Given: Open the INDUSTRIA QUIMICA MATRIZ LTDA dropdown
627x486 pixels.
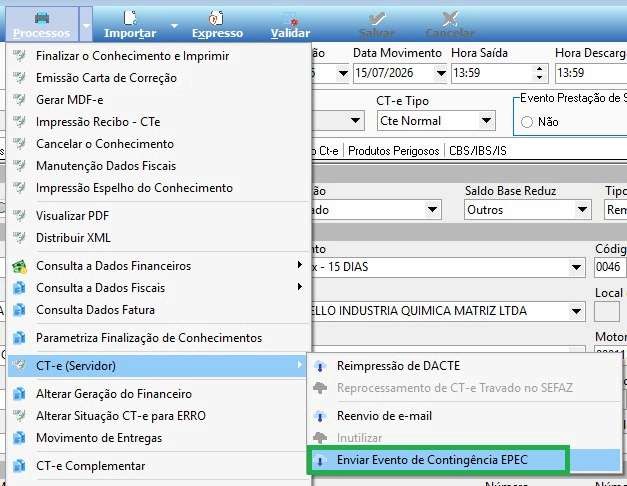Looking at the screenshot, I should [x=576, y=311].
